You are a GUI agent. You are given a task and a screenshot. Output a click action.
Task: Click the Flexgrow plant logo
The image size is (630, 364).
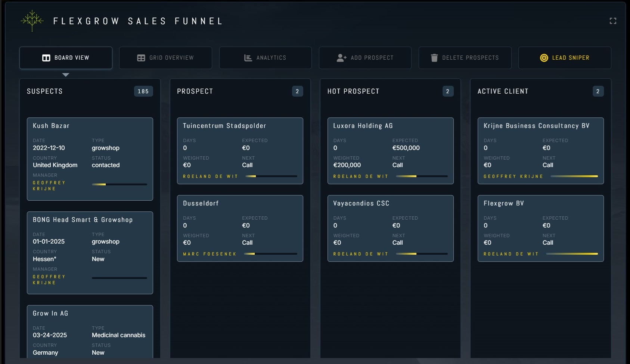click(x=32, y=21)
